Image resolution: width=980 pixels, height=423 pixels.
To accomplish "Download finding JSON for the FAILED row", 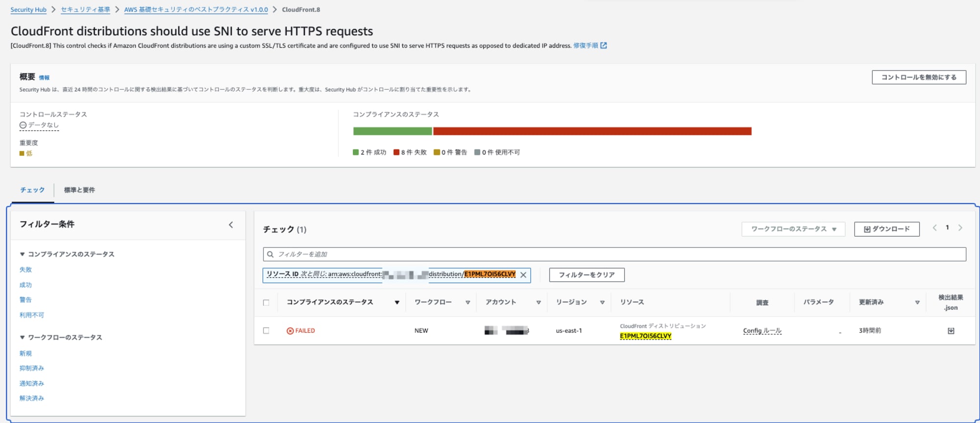I will (x=951, y=331).
